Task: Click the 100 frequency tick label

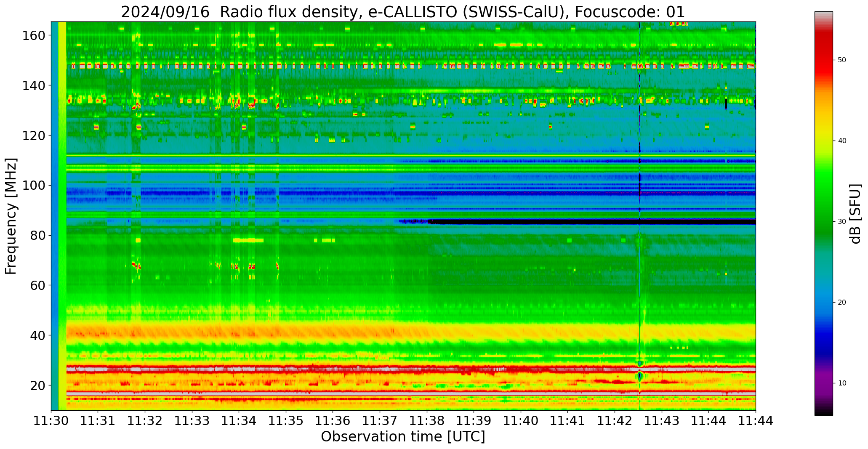Action: [33, 186]
